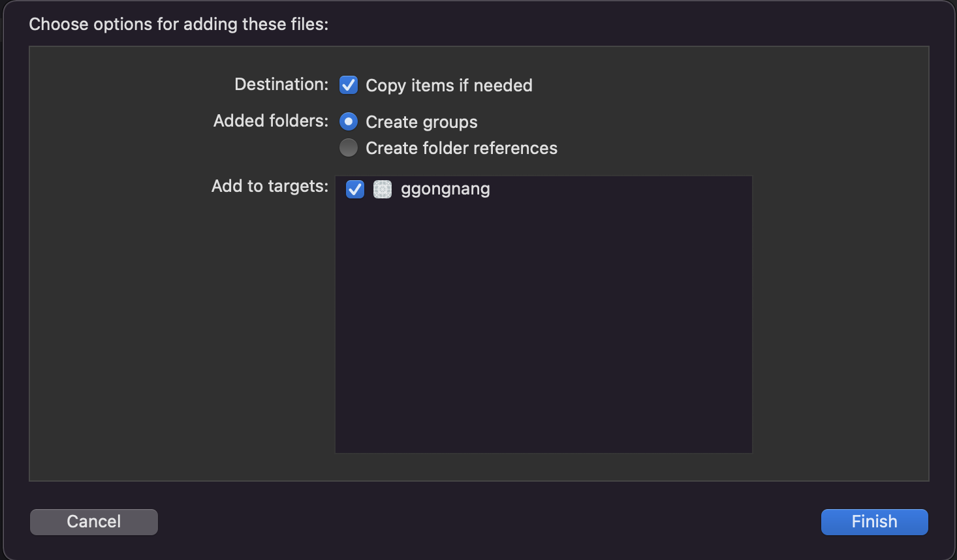Click the bottom edge of the targets list box

(x=543, y=452)
